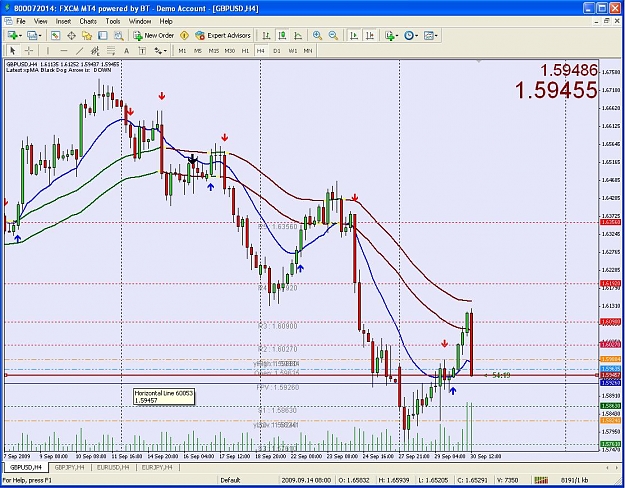Select the H4 timeframe button
Screen dimensions: 625x488
(261, 51)
